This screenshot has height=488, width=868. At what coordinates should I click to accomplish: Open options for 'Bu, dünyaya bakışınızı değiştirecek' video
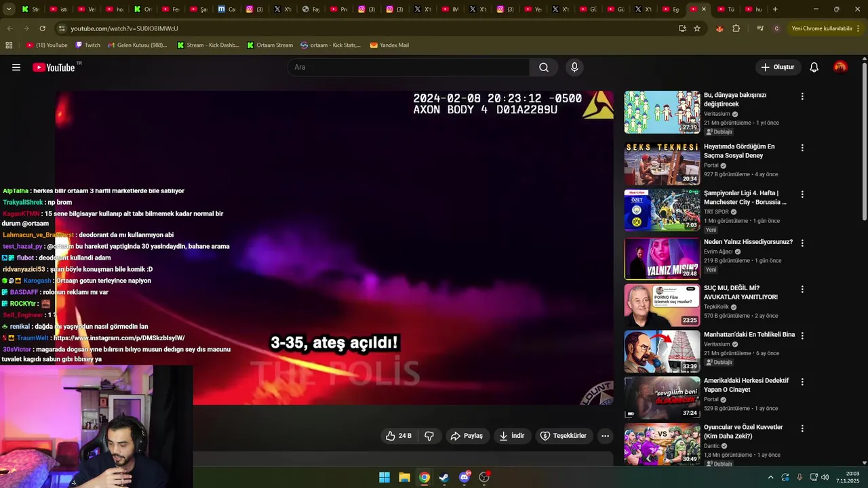(802, 97)
